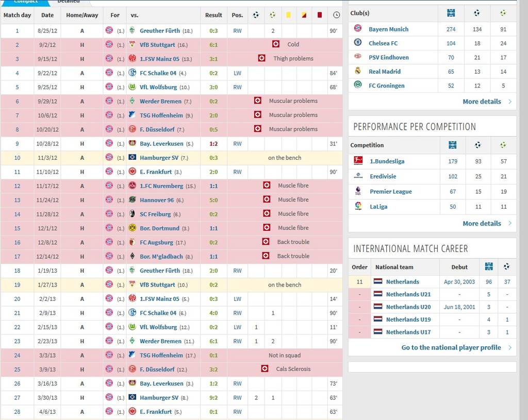Click the injury icon beside Thigh problems
Viewport: 528px width, 420px height.
(x=261, y=58)
